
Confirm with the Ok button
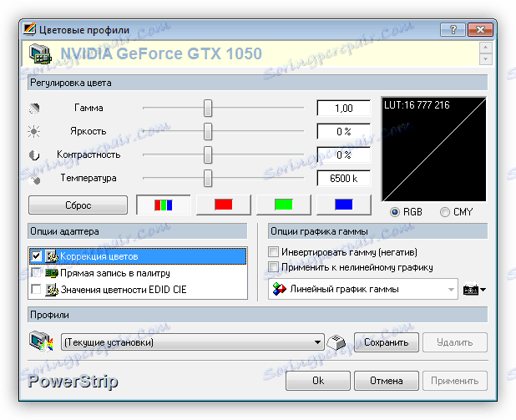point(318,381)
